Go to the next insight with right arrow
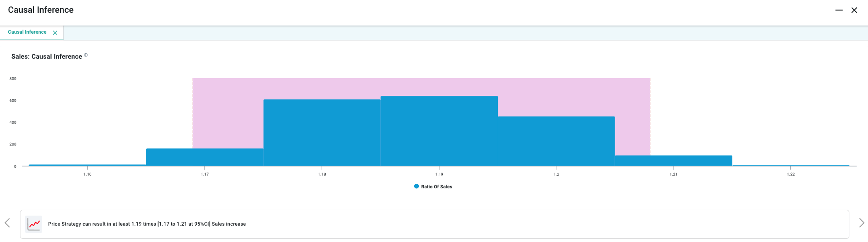The width and height of the screenshot is (868, 242). click(861, 223)
